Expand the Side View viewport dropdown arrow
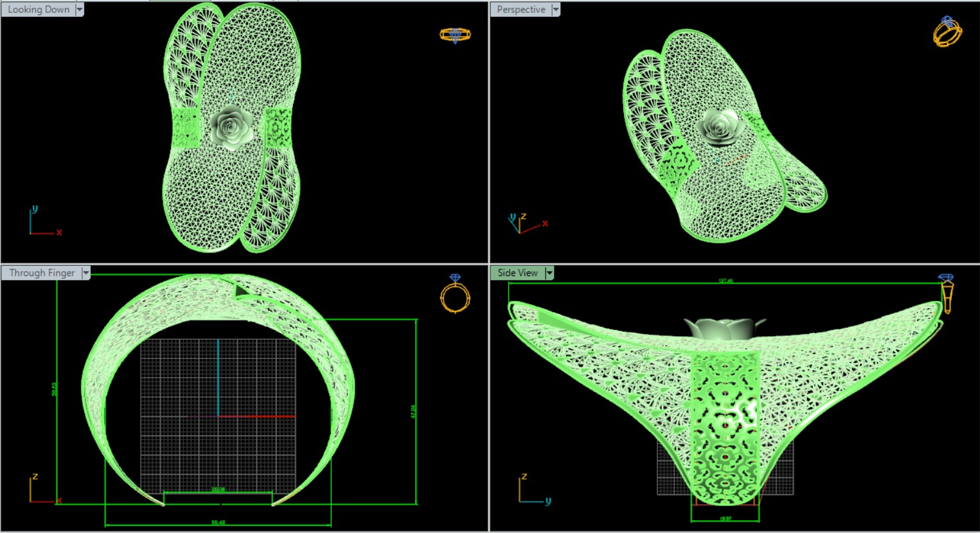 549,273
